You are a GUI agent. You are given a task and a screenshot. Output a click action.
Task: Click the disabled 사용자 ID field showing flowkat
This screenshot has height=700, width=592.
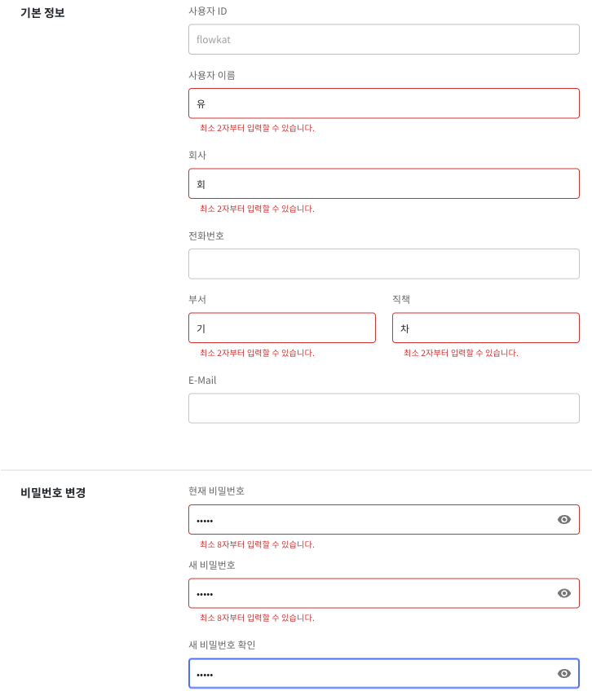pos(383,39)
